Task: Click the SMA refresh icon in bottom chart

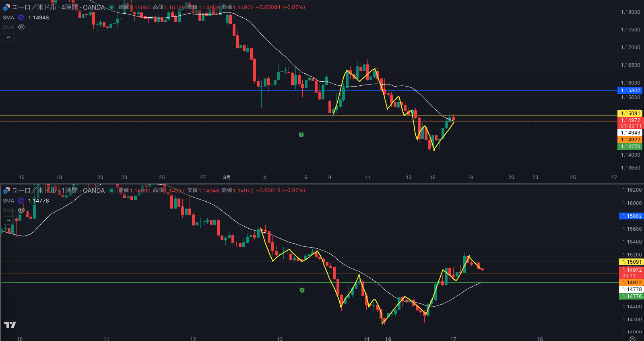Action: (x=21, y=200)
